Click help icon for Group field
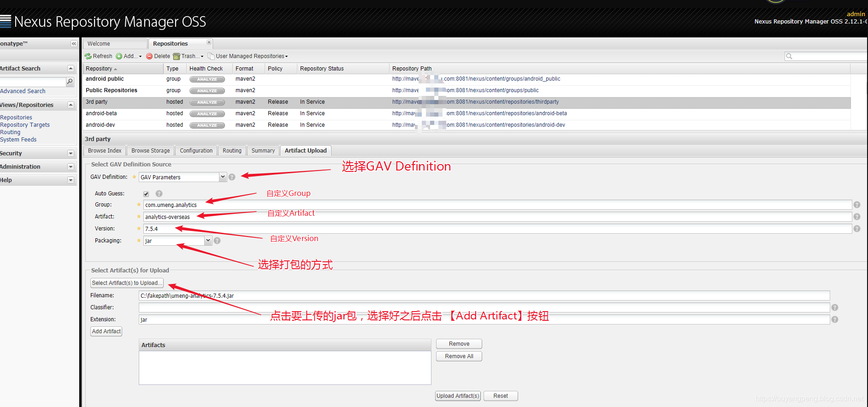868x407 pixels. click(x=857, y=205)
